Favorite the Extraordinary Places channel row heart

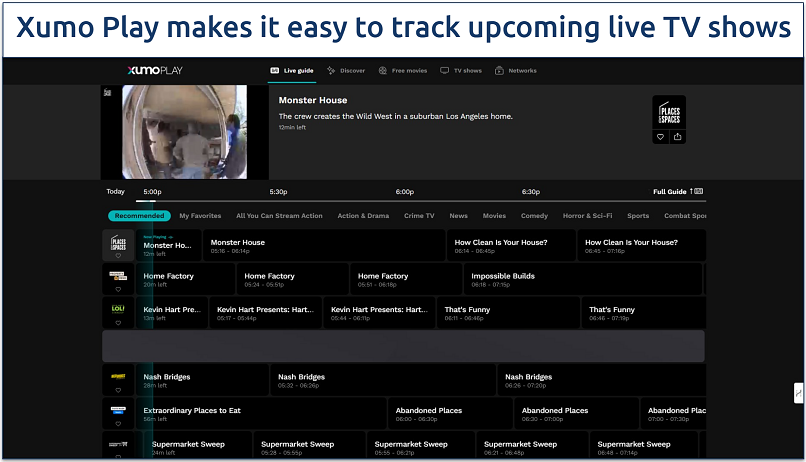(x=118, y=424)
